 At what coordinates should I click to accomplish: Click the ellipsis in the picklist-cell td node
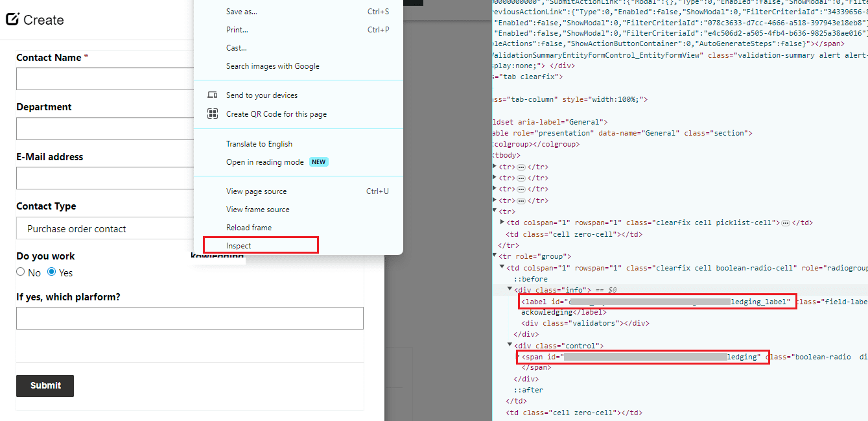pos(785,223)
